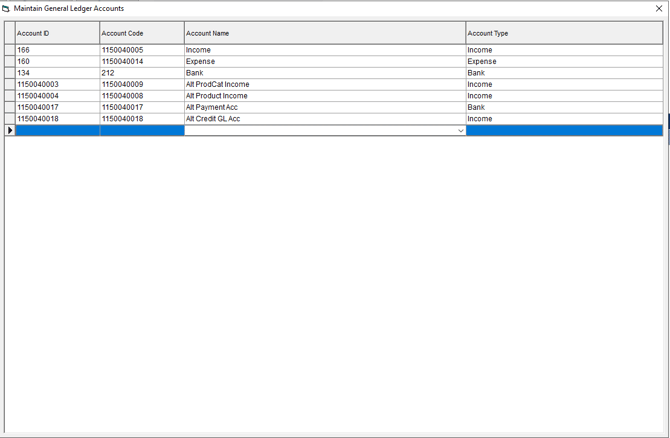Click the new row indicator arrow
This screenshot has height=438, width=670.
click(x=10, y=130)
